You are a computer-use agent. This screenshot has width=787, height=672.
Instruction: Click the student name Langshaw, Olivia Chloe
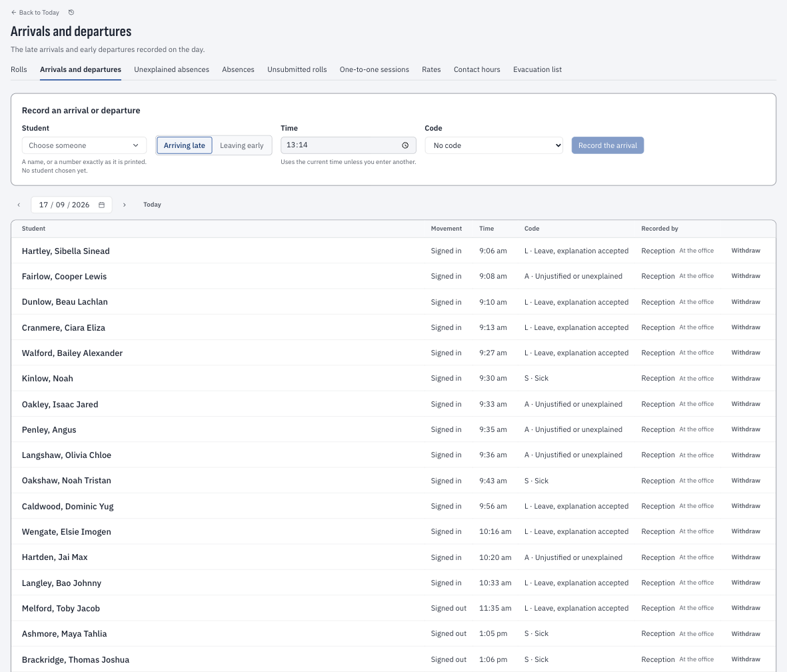click(67, 455)
